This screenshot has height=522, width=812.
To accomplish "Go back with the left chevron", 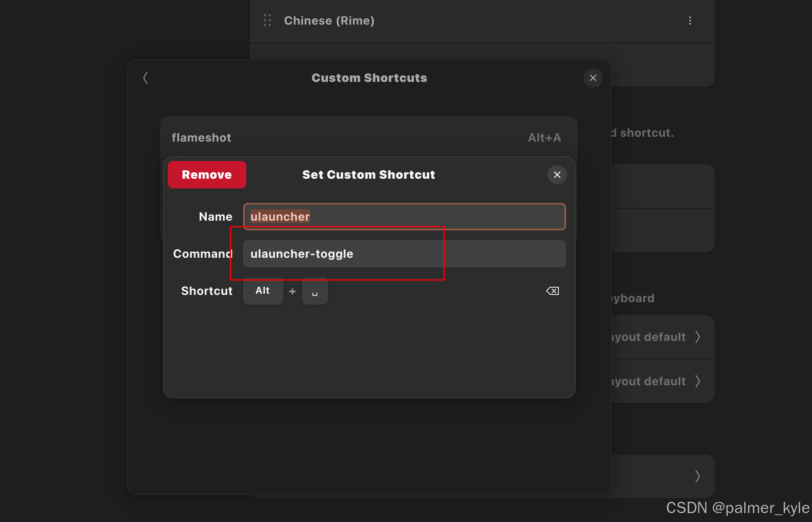I will (146, 78).
